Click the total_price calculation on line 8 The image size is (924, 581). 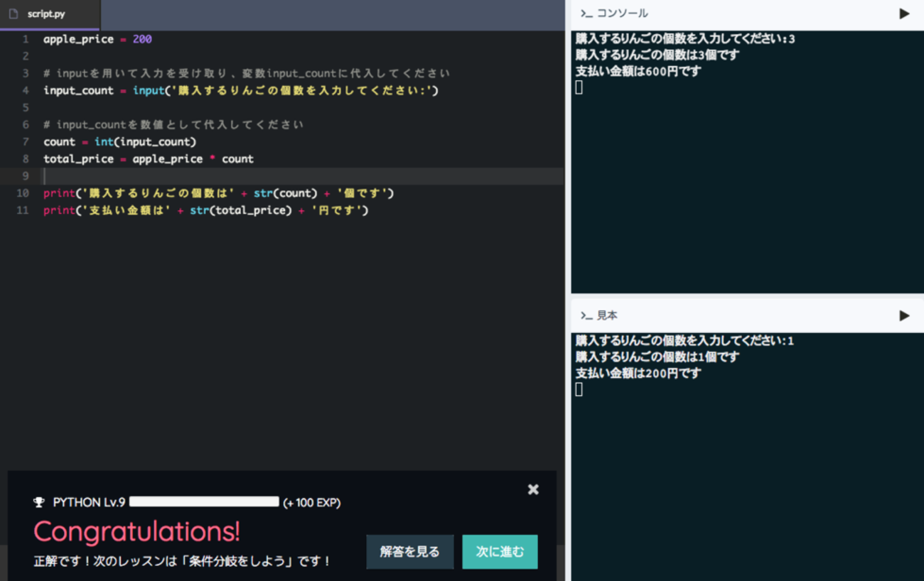[x=148, y=158]
